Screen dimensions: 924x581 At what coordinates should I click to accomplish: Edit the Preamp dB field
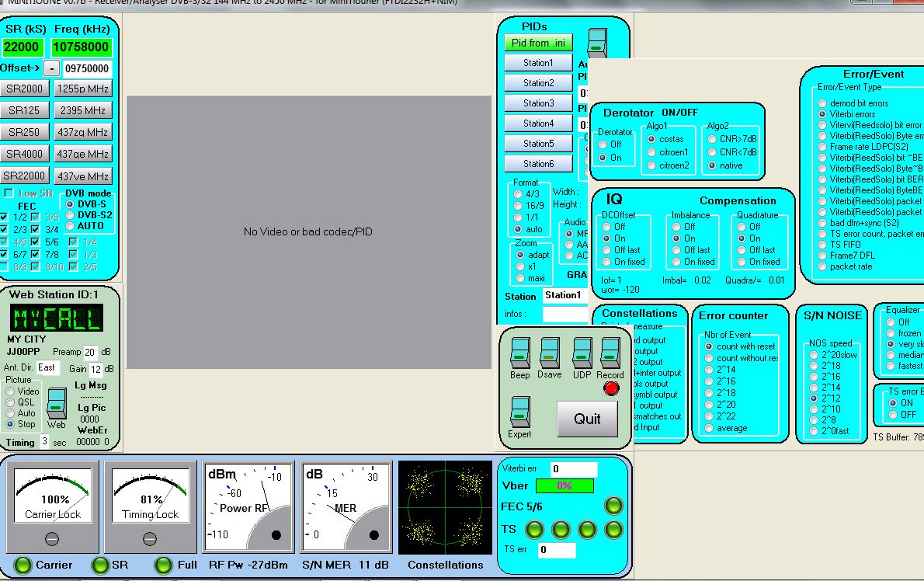pyautogui.click(x=89, y=353)
